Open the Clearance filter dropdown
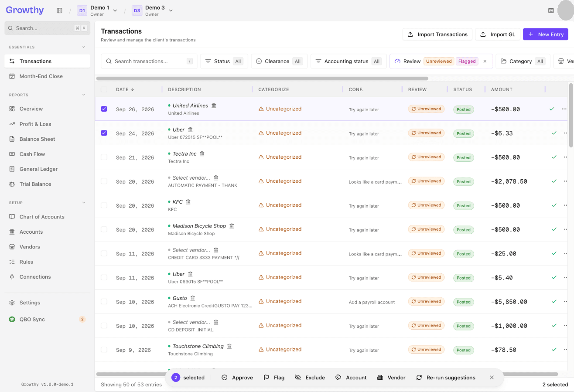Viewport: 574px width, 392px height. (x=279, y=61)
